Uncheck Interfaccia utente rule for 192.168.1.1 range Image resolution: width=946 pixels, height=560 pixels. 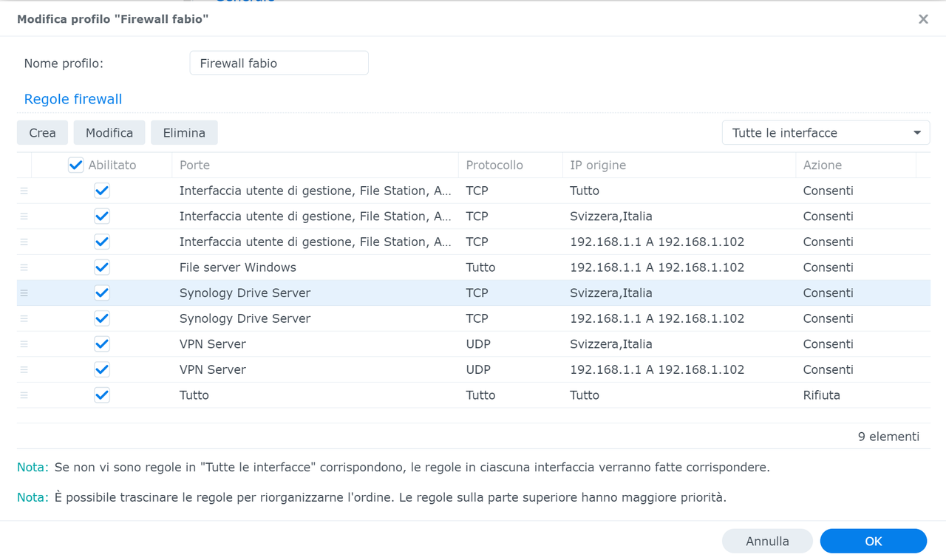pos(102,242)
